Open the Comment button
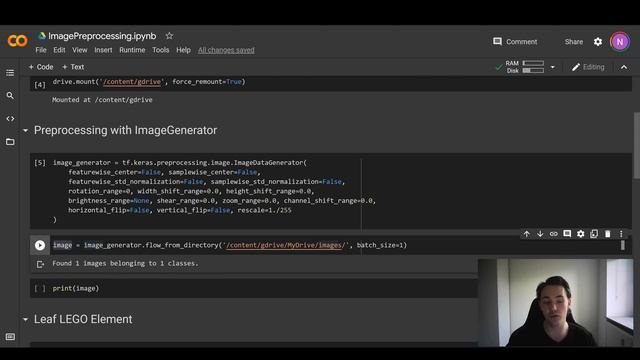Screen dimensions: 640x360 click(x=515, y=42)
